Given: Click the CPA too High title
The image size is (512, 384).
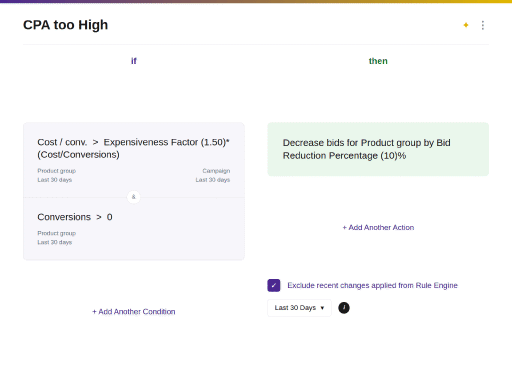Looking at the screenshot, I should [x=65, y=25].
